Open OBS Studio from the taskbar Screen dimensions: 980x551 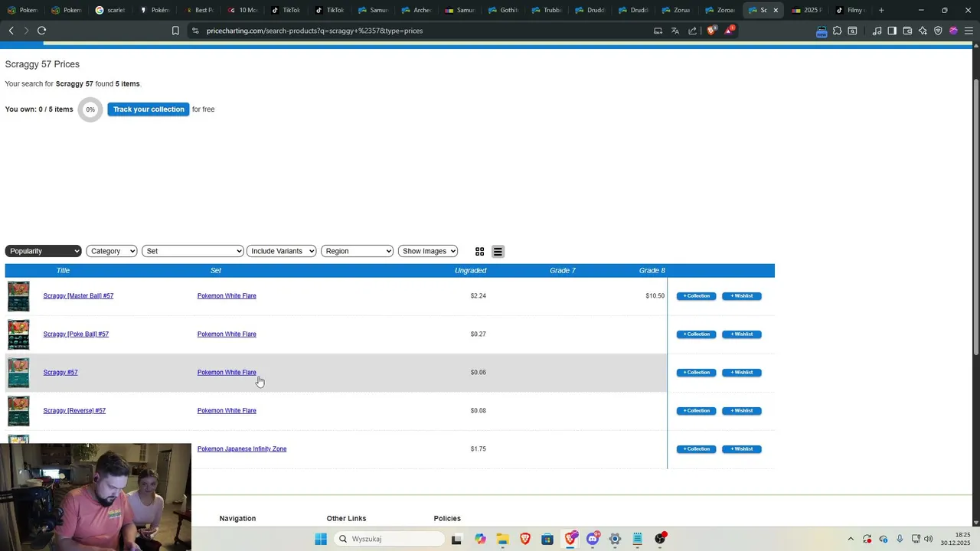coord(660,539)
